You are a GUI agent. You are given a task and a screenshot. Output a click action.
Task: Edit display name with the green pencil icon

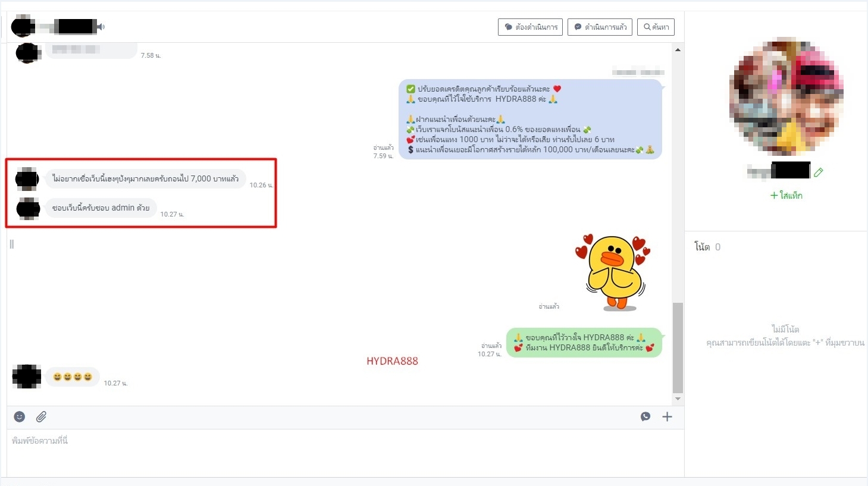click(819, 172)
